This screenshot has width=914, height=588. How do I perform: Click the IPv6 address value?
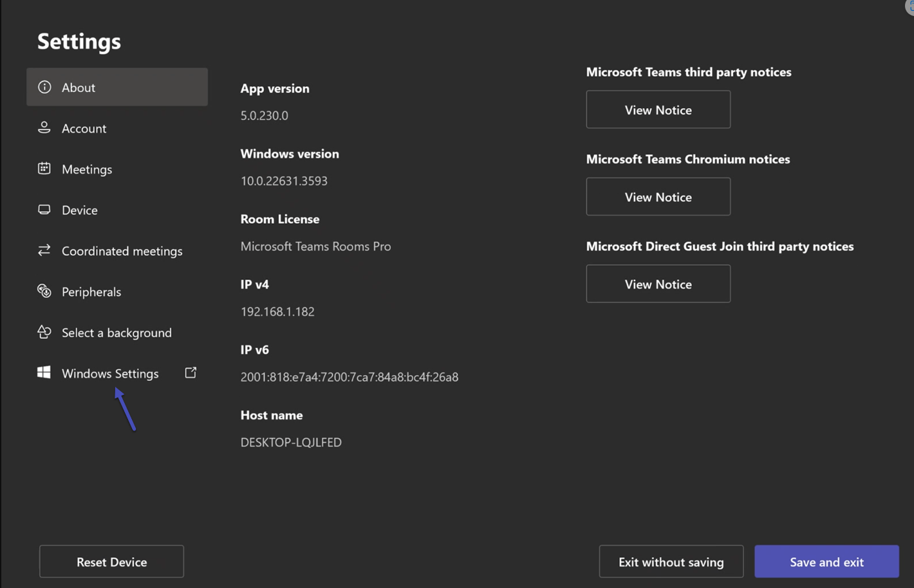click(x=350, y=377)
